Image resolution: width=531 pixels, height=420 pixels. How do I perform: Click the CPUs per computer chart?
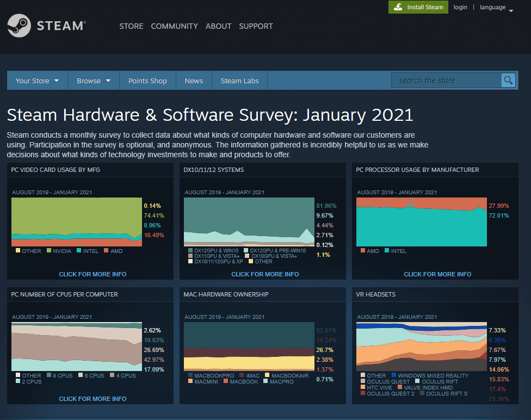pos(77,347)
